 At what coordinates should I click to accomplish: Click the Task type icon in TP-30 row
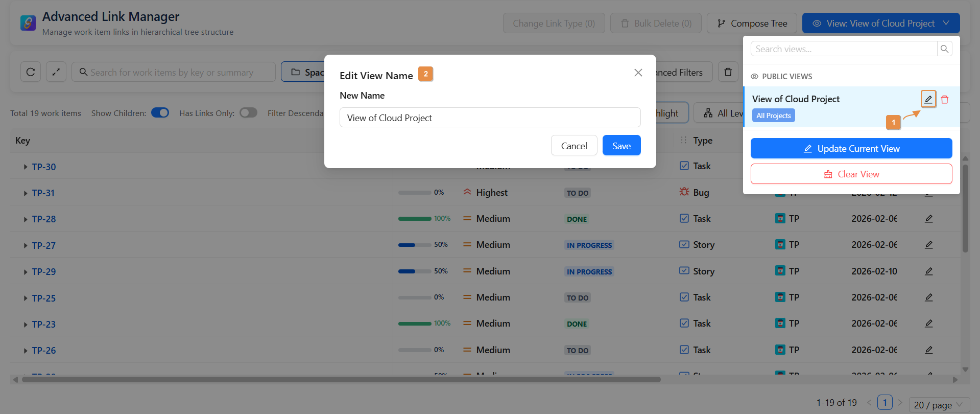coord(684,166)
